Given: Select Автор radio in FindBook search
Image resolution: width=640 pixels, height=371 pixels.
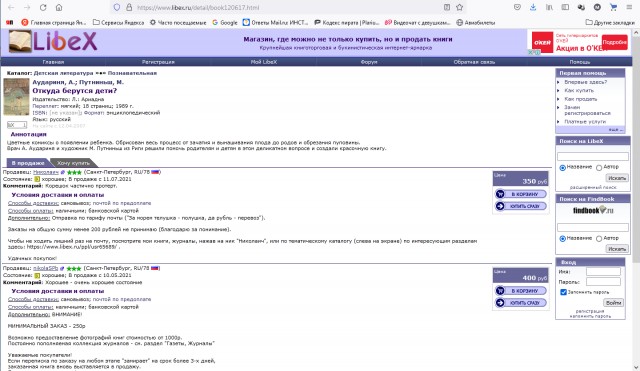Looking at the screenshot, I should 599,239.
